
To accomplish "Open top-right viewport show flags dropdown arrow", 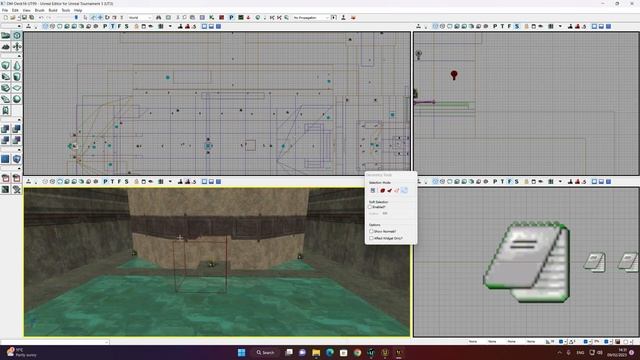I will pos(560,26).
